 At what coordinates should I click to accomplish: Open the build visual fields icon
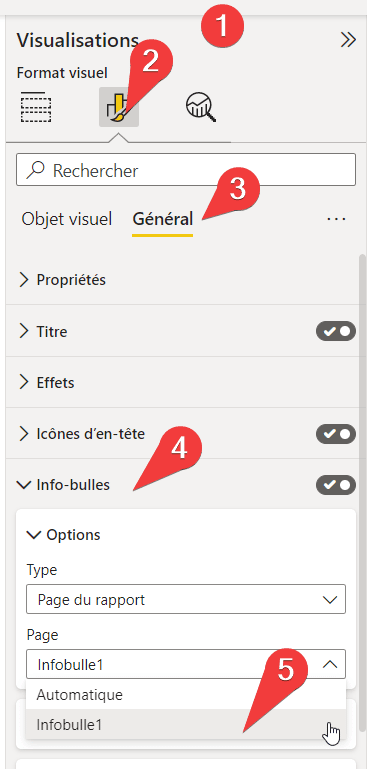point(36,107)
